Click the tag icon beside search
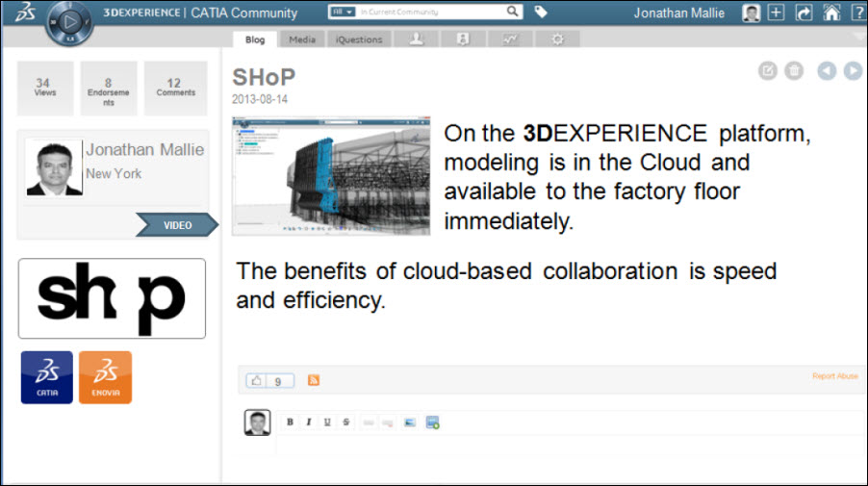The width and height of the screenshot is (868, 486). pos(541,13)
